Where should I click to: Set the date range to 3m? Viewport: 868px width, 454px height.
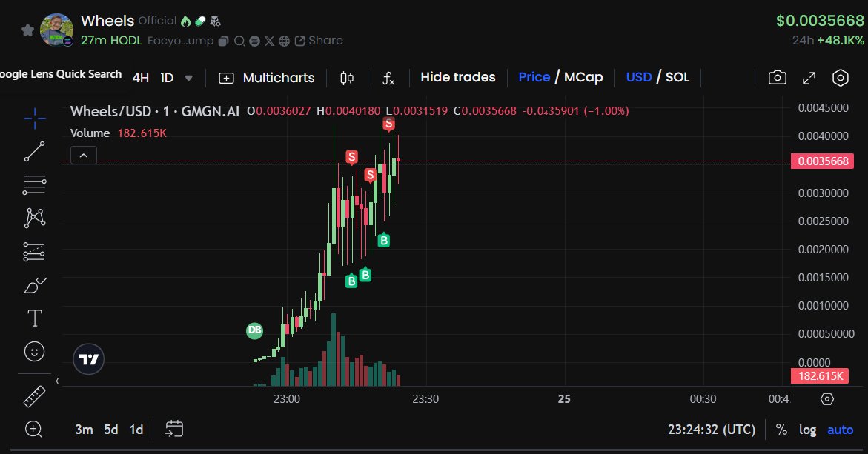(x=85, y=430)
